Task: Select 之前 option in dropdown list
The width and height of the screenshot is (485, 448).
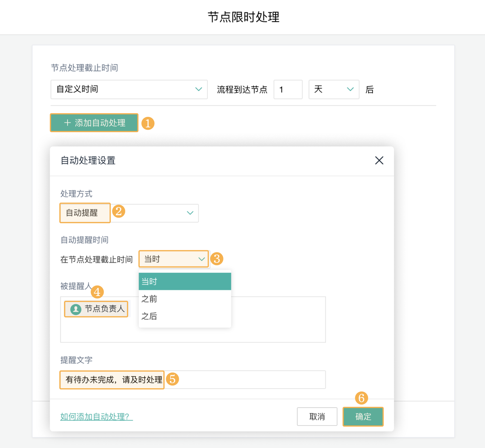Action: click(x=185, y=299)
